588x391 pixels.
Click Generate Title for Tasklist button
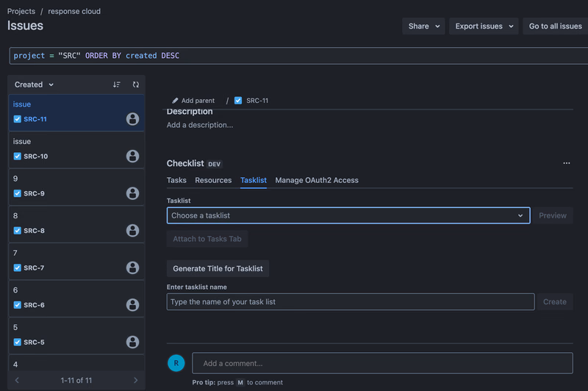[218, 268]
